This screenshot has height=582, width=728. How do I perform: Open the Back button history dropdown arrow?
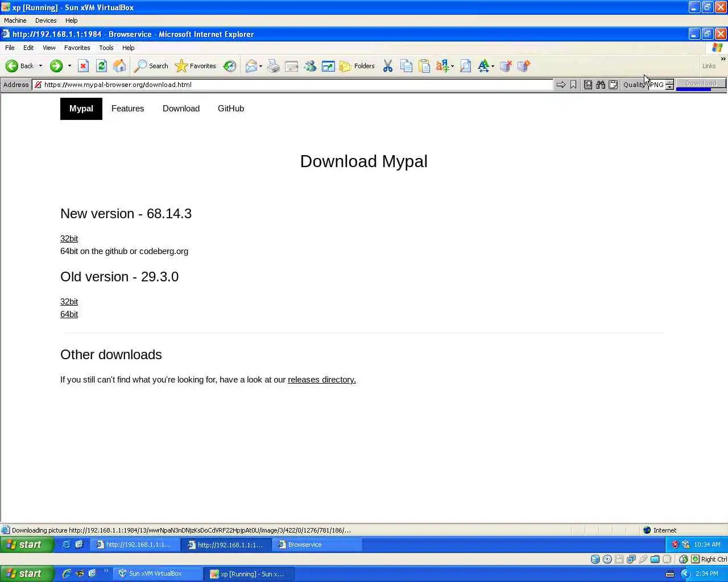tap(40, 66)
